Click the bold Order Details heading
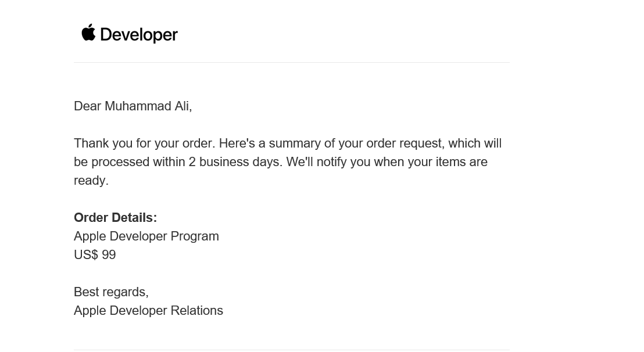 click(x=116, y=217)
